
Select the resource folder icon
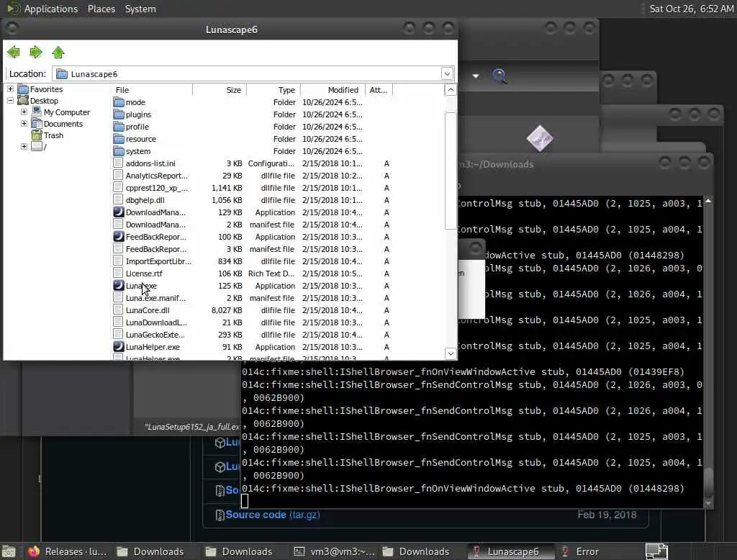click(119, 139)
